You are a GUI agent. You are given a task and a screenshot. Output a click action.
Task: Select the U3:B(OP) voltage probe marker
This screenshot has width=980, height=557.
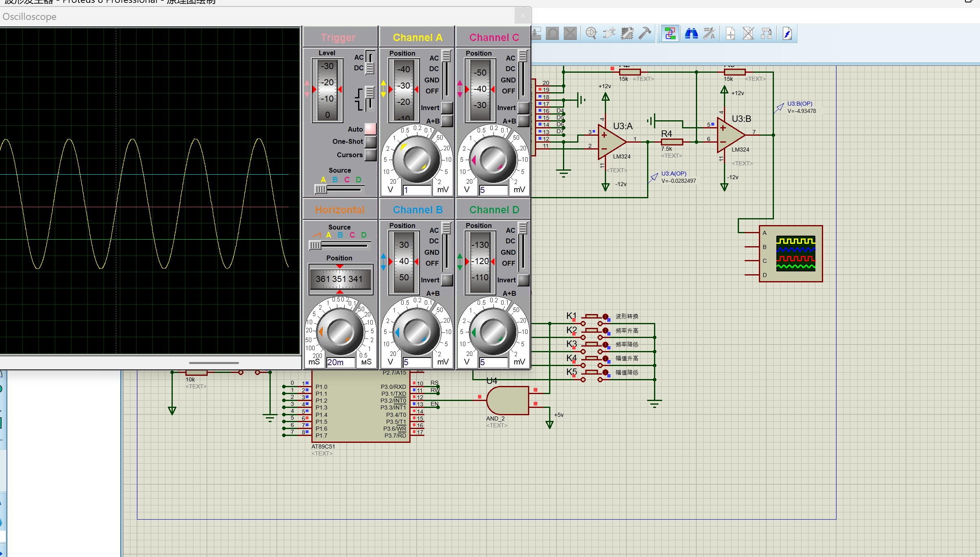pos(779,108)
